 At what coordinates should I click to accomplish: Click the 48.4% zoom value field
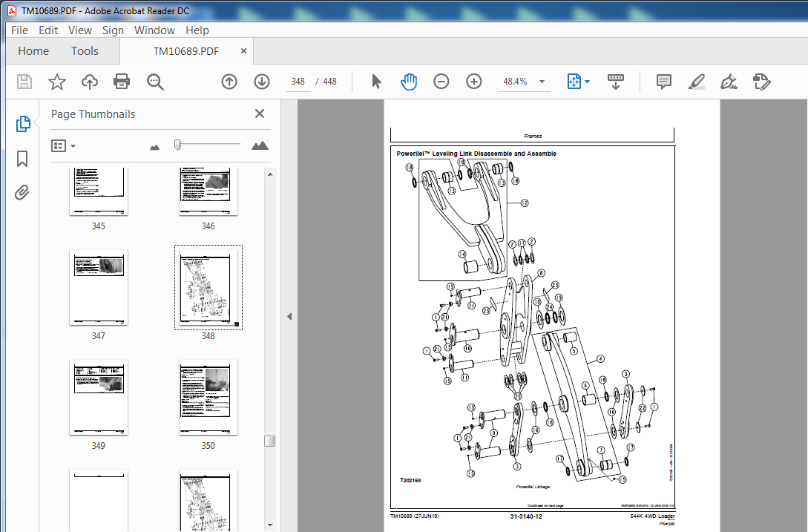pyautogui.click(x=516, y=82)
